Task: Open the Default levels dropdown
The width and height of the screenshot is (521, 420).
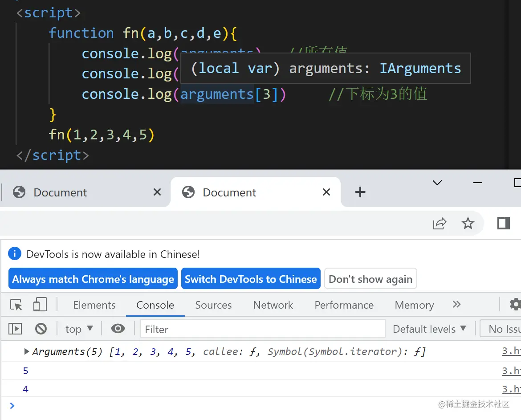Action: click(429, 329)
